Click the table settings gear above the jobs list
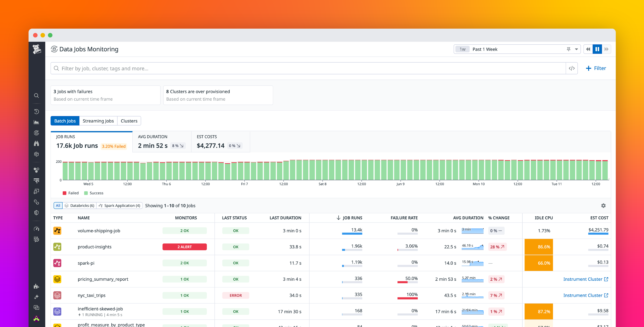 (x=603, y=206)
